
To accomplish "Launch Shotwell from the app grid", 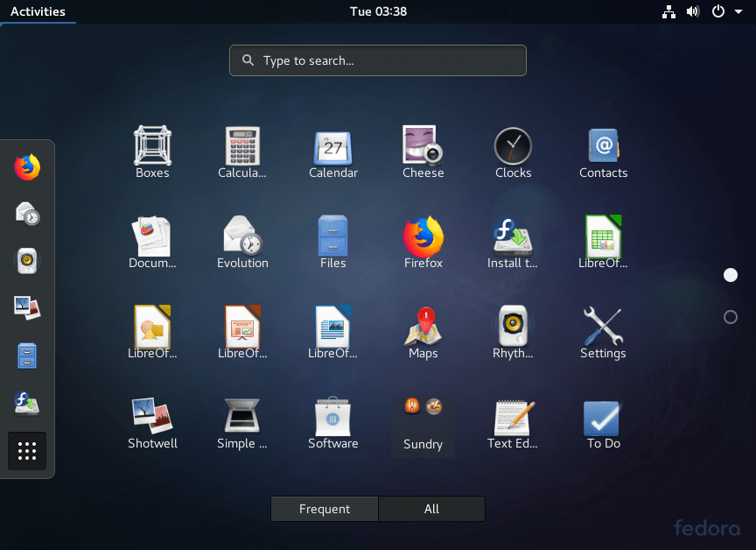I will [x=152, y=423].
